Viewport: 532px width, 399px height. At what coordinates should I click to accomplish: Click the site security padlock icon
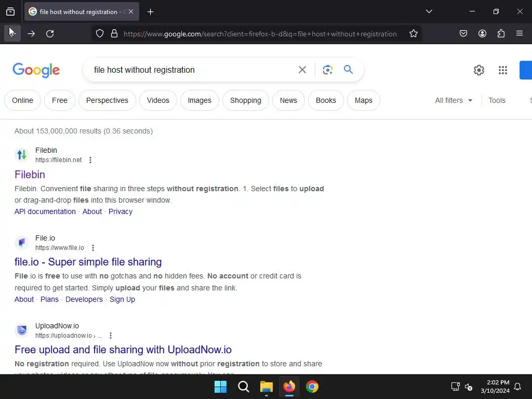coord(114,34)
